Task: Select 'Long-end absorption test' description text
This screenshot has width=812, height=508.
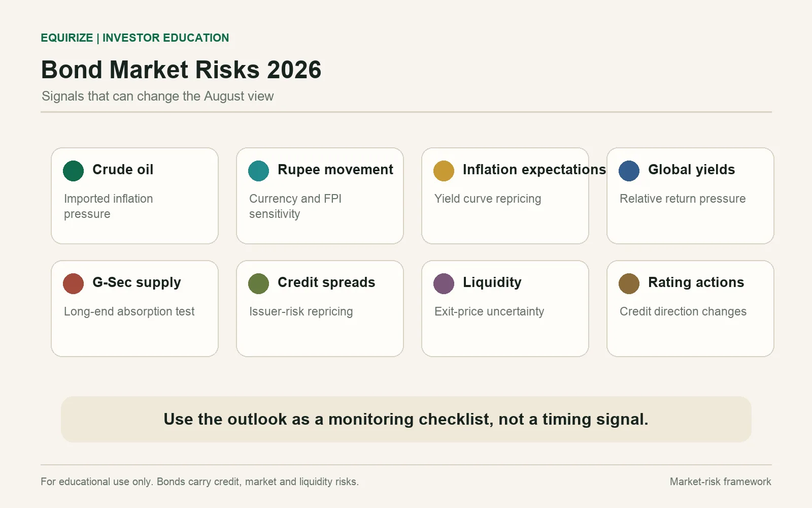Action: (x=129, y=311)
